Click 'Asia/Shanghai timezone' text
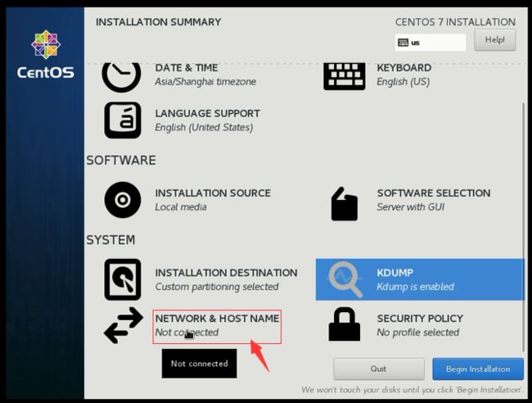532x403 pixels. [x=205, y=82]
